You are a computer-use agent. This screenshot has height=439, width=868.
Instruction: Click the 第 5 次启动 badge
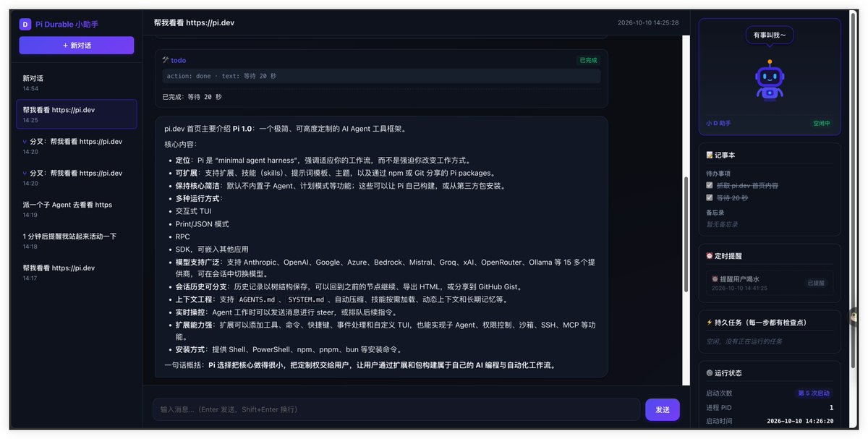coord(814,393)
